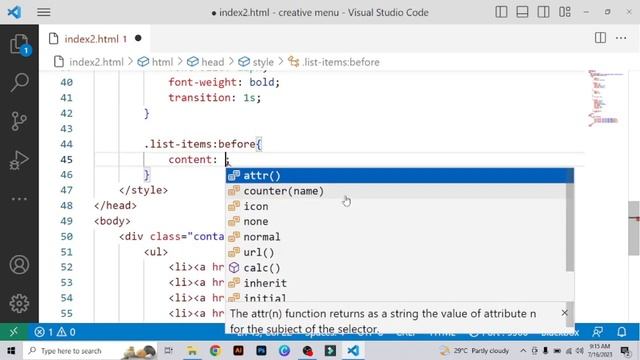Screen dimensions: 640x360
Task: Choose the attr() suggestion
Action: [399, 176]
